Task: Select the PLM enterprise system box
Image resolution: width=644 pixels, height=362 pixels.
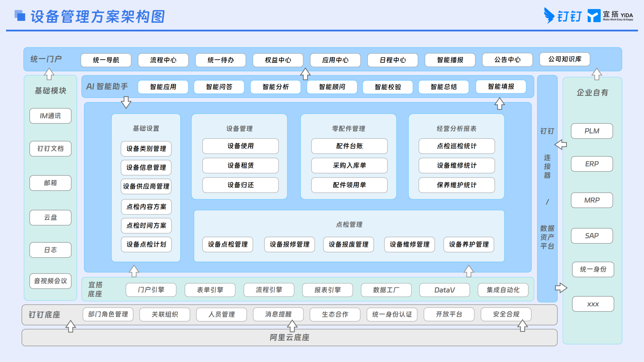Action: pyautogui.click(x=592, y=131)
